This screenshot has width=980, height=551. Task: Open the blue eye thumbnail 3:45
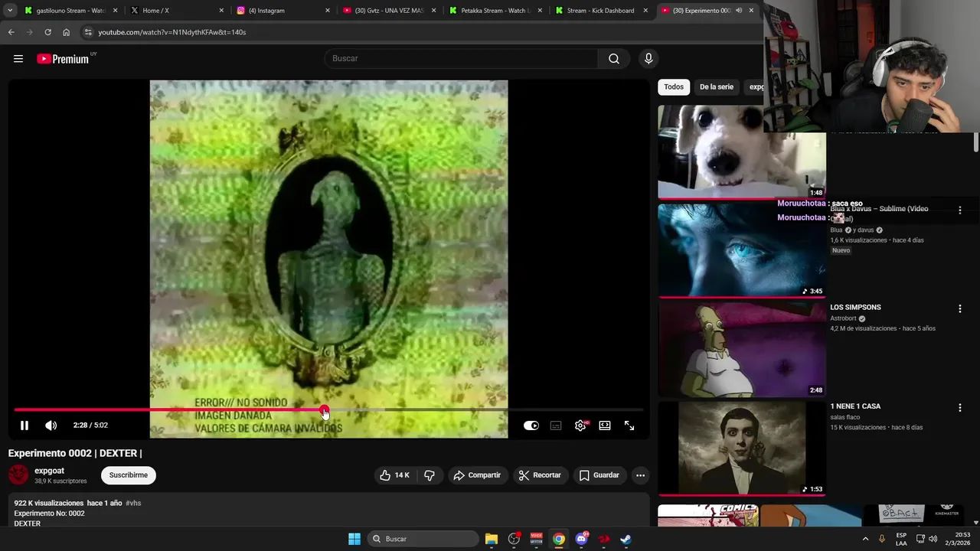[x=742, y=249]
